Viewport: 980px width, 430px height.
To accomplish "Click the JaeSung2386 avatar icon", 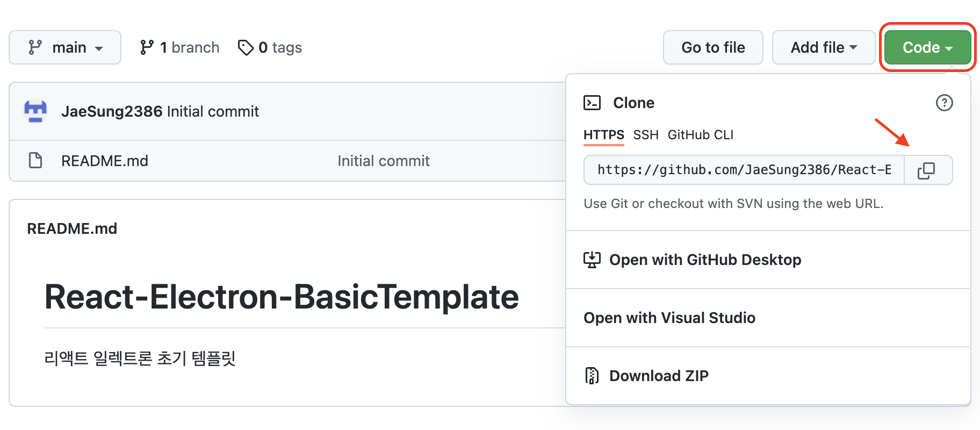I will 35,111.
